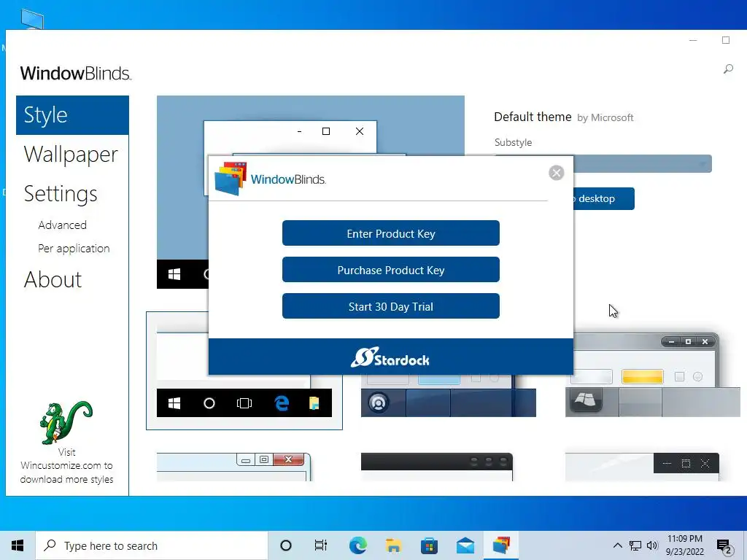Screen dimensions: 747x560
Task: Select Per application sub-item
Action: [x=74, y=249]
